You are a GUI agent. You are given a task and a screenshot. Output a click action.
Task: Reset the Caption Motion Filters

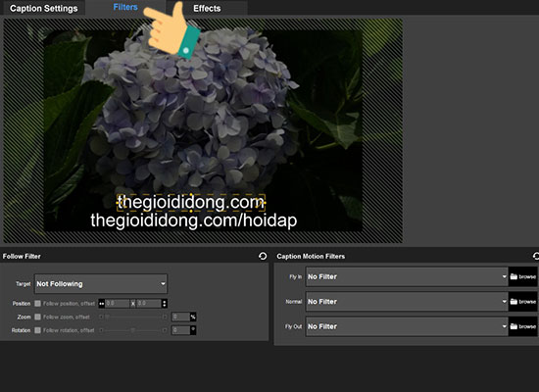pyautogui.click(x=535, y=256)
